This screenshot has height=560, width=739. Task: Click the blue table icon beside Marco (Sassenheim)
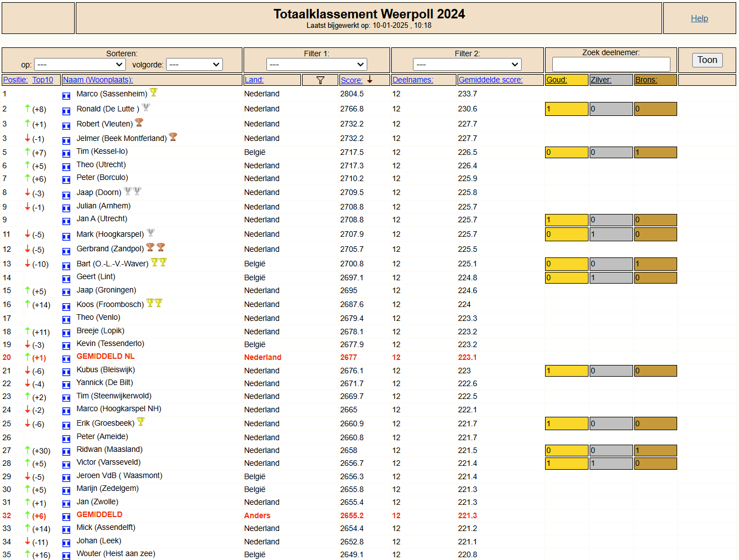tap(66, 96)
